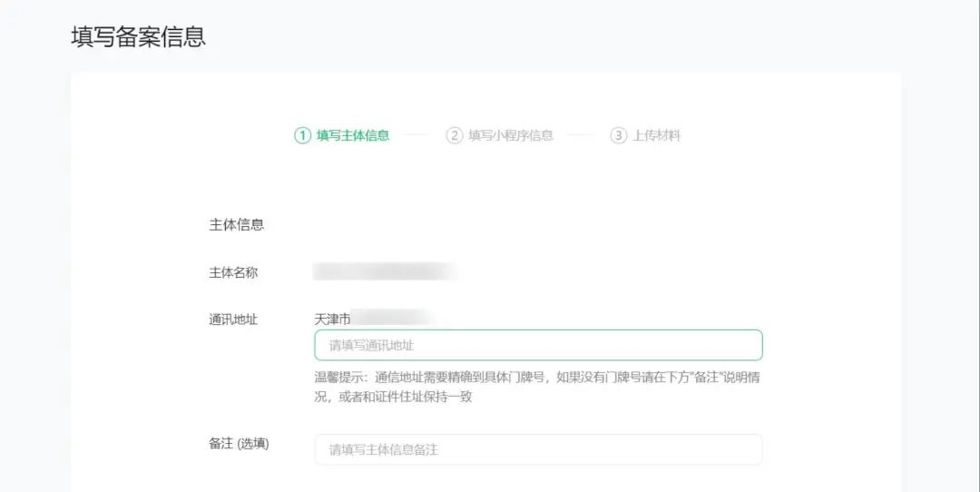Click the 备注 (选填) label
The width and height of the screenshot is (980, 492).
pyautogui.click(x=239, y=444)
